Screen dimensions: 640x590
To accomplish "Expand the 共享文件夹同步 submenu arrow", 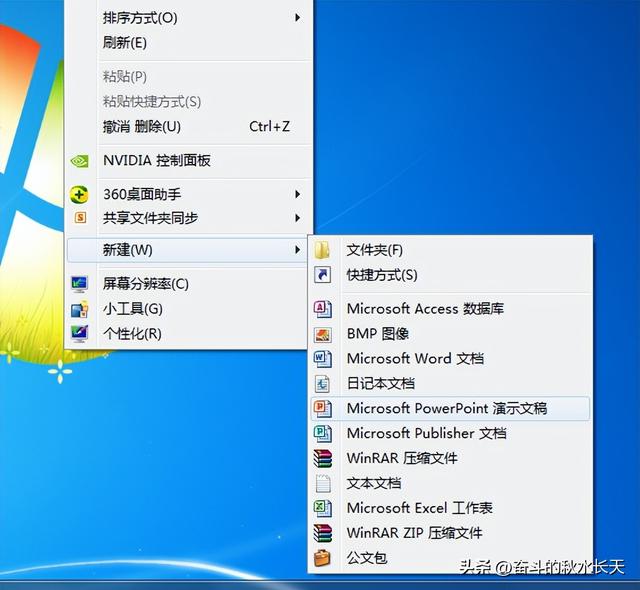I will coord(298,218).
